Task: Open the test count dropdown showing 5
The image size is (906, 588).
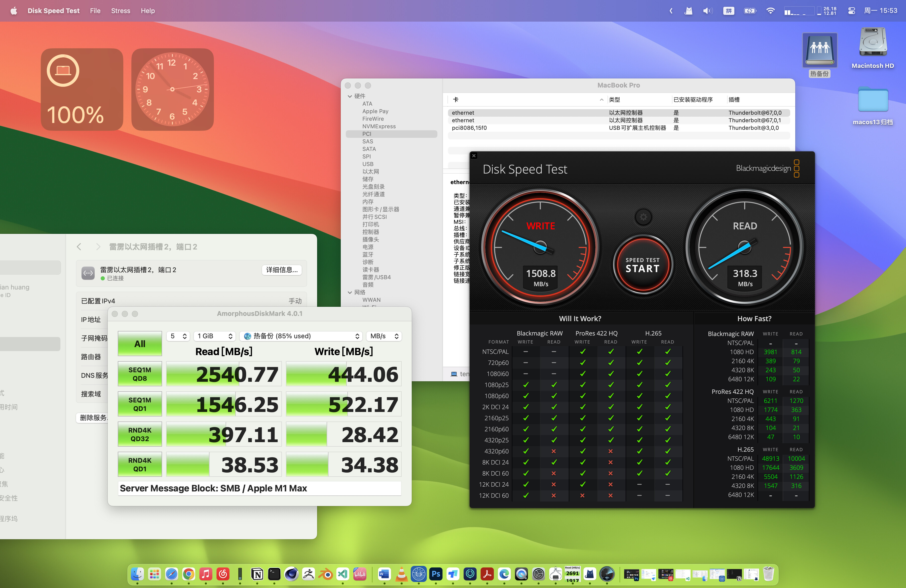Action: [x=178, y=336]
